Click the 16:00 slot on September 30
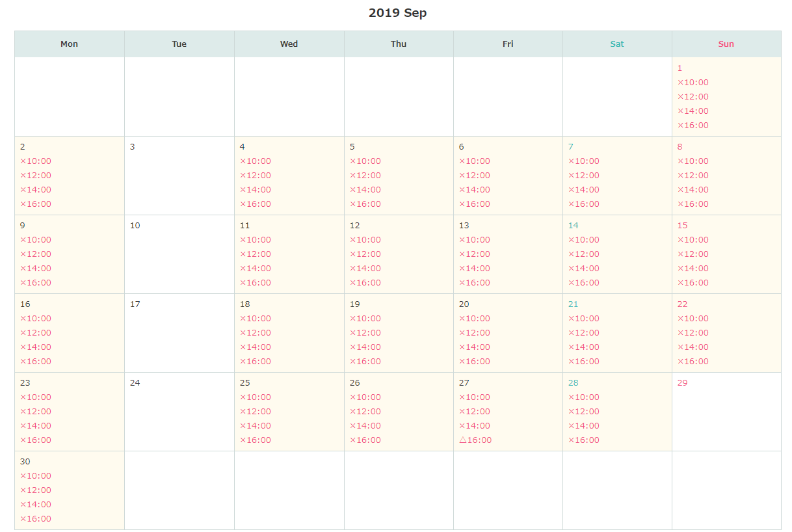The height and width of the screenshot is (532, 792). click(36, 519)
